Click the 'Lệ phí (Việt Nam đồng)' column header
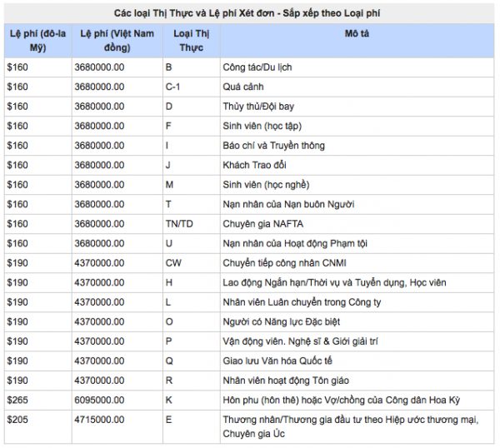Screen dimensions: 500x448 click(x=117, y=41)
